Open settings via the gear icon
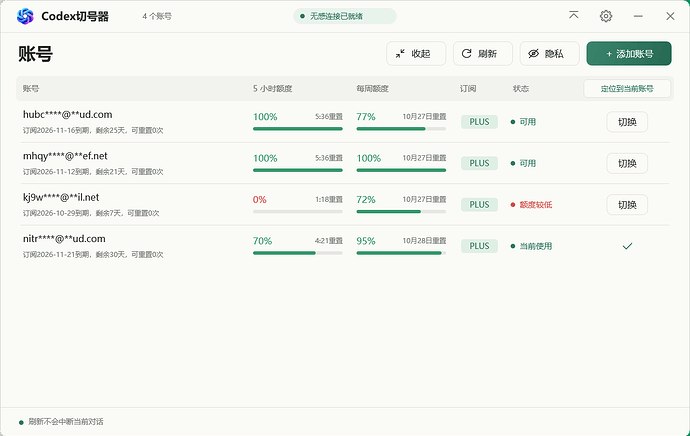 click(606, 16)
